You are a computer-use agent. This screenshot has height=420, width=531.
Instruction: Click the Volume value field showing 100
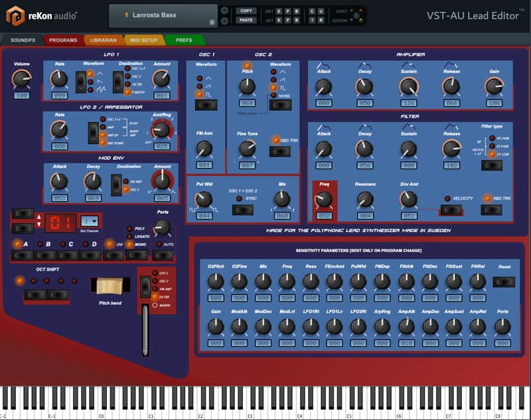point(21,96)
